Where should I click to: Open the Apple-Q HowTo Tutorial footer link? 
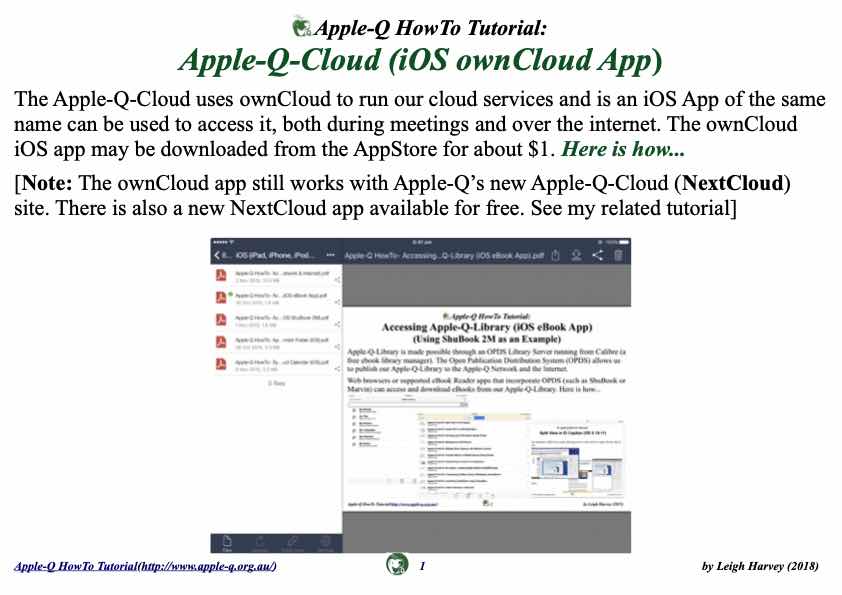146,566
